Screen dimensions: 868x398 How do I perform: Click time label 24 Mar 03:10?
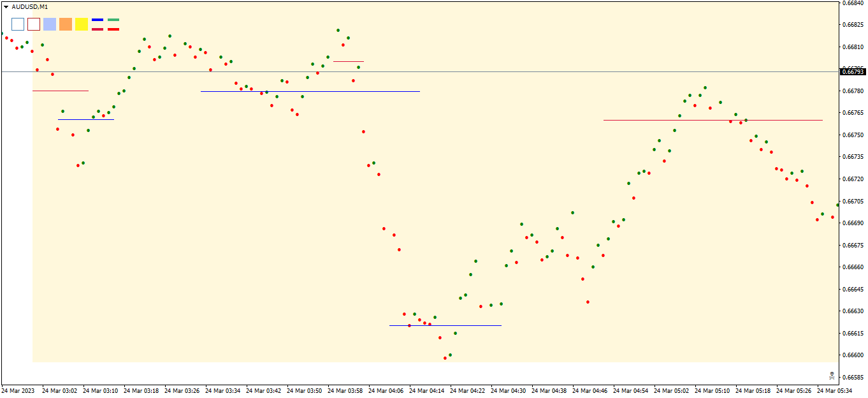tap(100, 390)
